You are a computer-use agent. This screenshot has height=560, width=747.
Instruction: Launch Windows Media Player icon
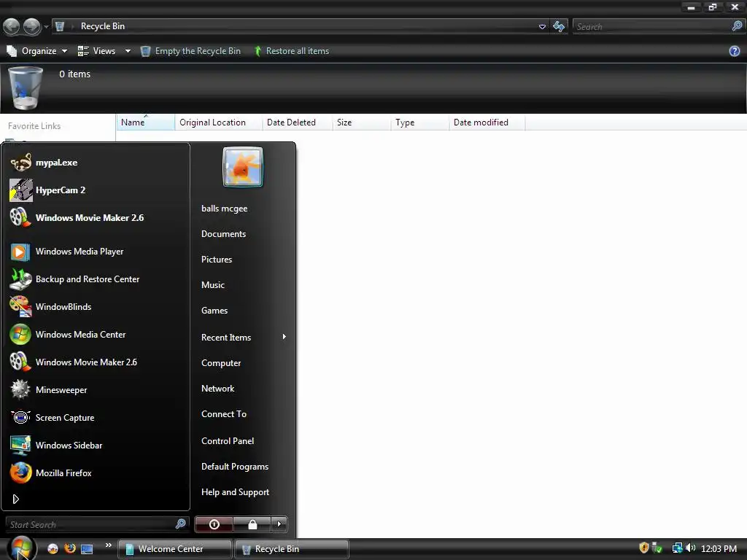click(x=21, y=252)
